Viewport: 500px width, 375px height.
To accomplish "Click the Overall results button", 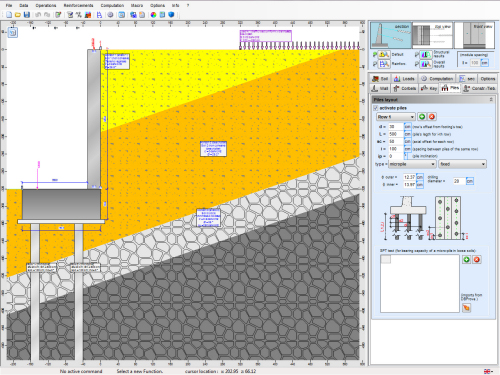I will pos(426,64).
